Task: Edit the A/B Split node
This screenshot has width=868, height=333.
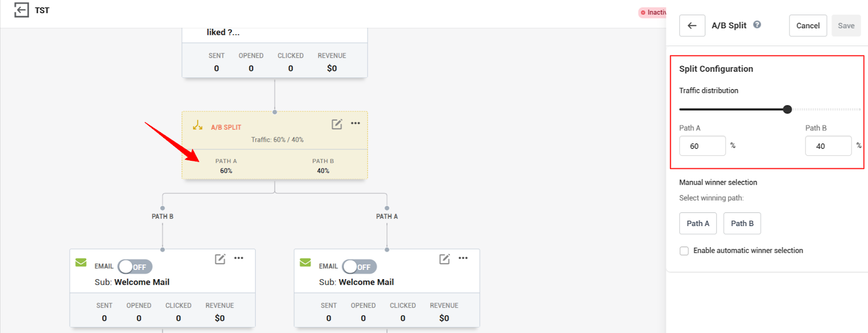Action: [x=337, y=124]
